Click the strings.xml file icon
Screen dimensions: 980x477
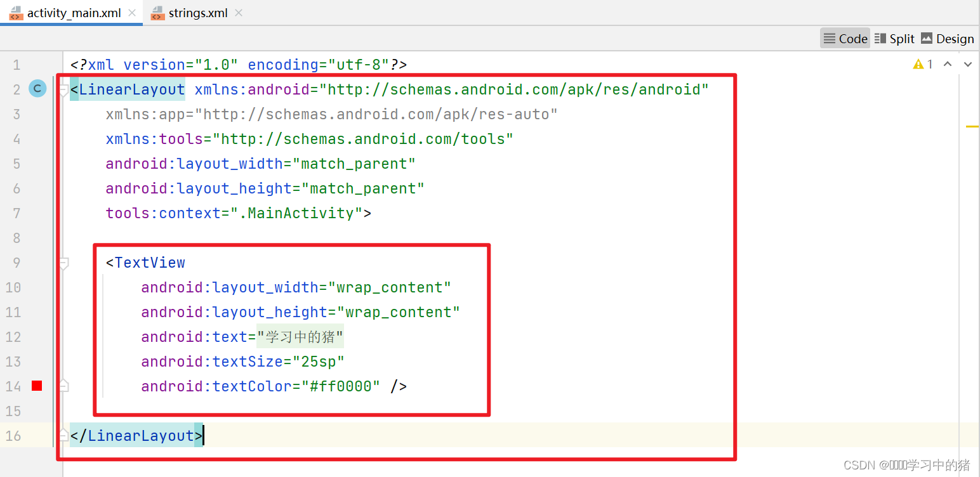pos(156,13)
